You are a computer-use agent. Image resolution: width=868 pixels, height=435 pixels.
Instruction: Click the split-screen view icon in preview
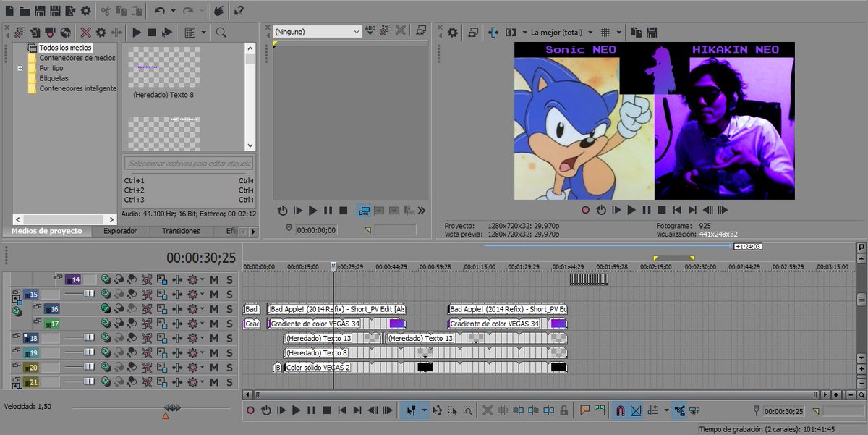511,33
